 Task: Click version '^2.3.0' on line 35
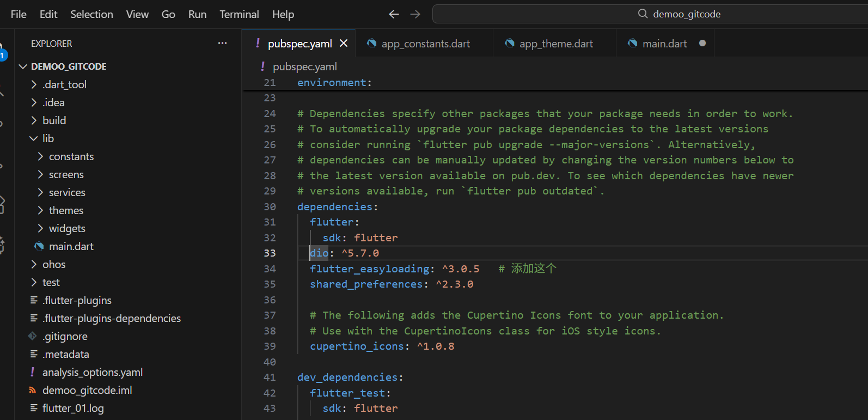tap(455, 284)
